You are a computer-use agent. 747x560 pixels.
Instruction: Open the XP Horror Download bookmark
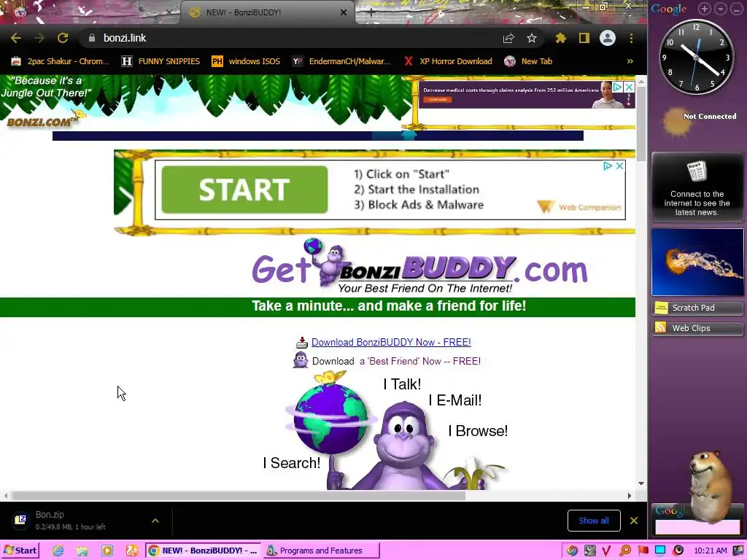point(448,61)
